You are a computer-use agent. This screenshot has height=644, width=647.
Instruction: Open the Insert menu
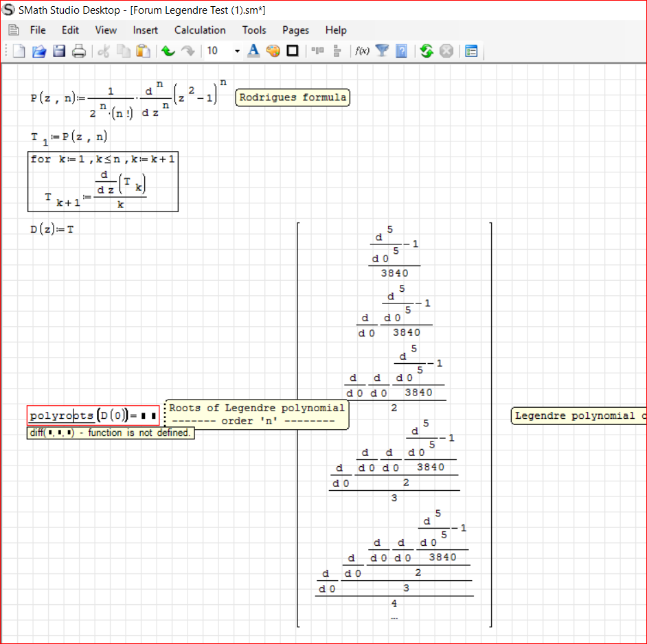[x=145, y=30]
